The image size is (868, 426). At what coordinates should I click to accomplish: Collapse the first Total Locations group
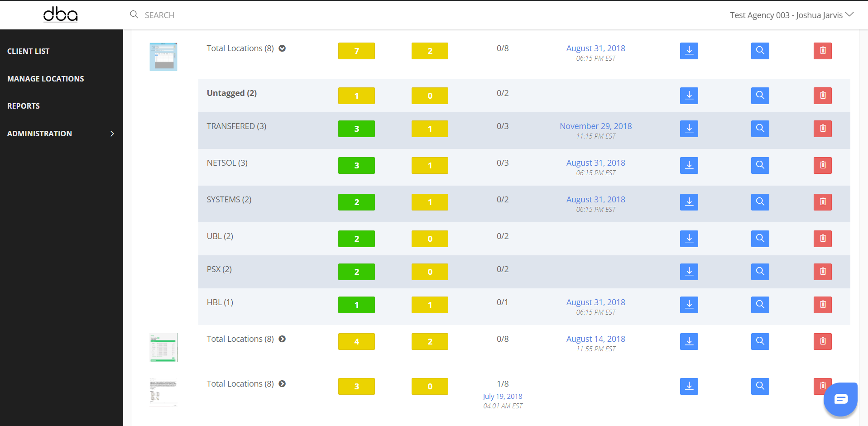282,48
